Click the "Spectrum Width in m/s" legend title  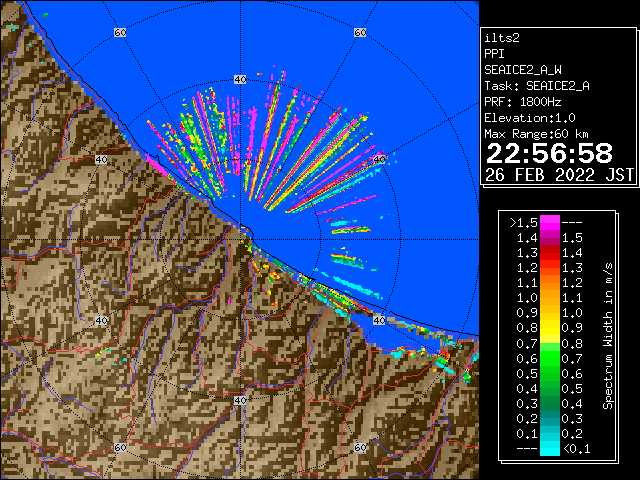click(x=608, y=336)
